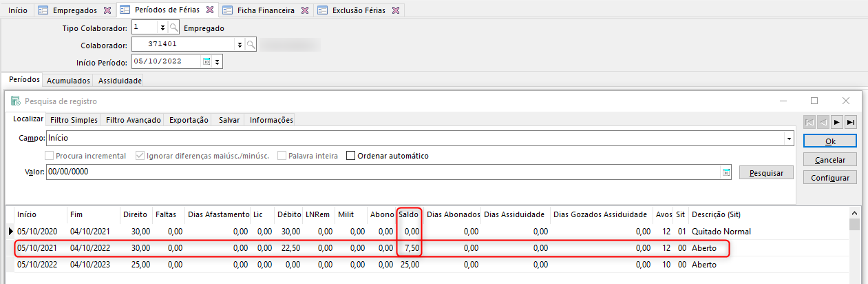
Task: Click the Fim date 04/10/2023
Action: (x=88, y=264)
